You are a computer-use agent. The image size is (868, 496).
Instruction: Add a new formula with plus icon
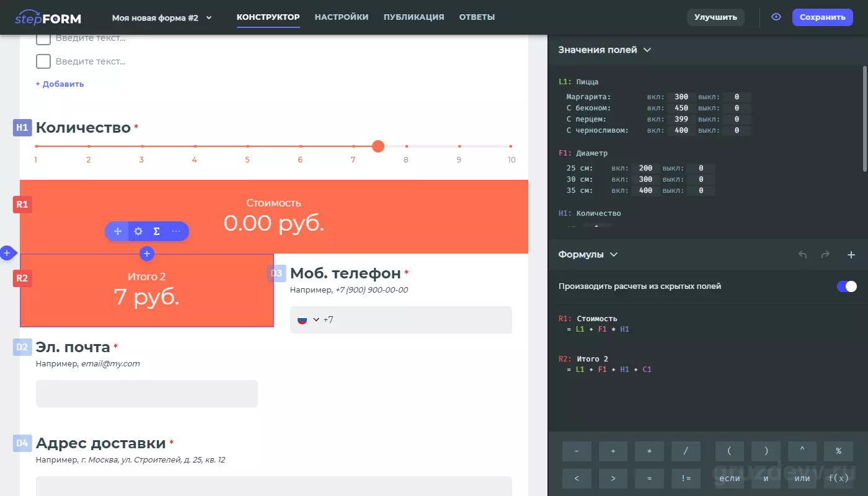click(x=851, y=255)
